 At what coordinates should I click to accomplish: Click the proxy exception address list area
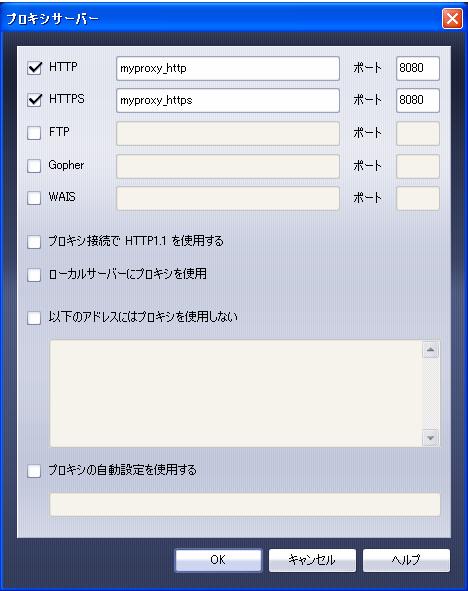(236, 393)
